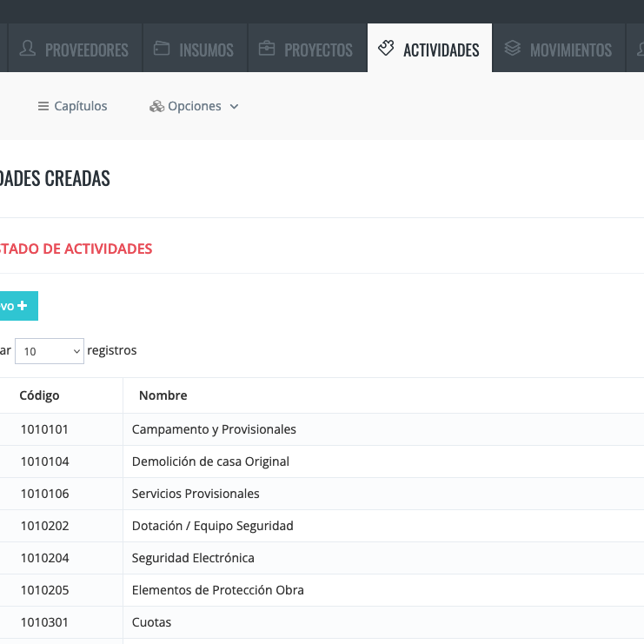Open the registros per page selector
Image resolution: width=644 pixels, height=644 pixels.
[50, 351]
